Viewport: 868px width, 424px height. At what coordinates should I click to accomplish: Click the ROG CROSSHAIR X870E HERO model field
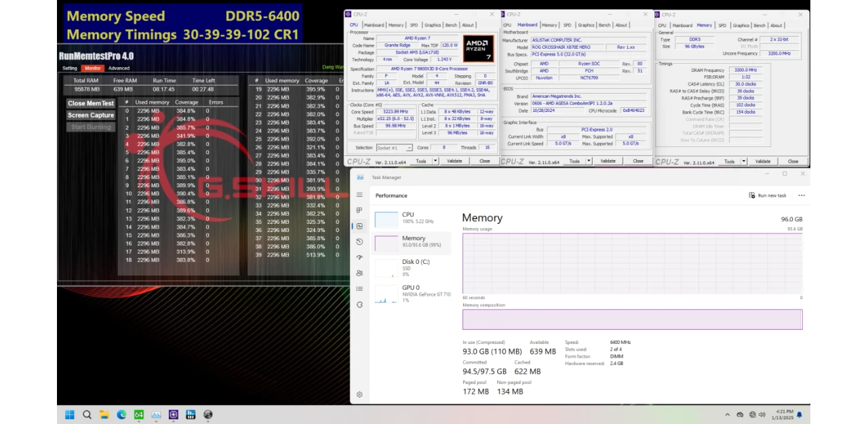click(x=568, y=47)
